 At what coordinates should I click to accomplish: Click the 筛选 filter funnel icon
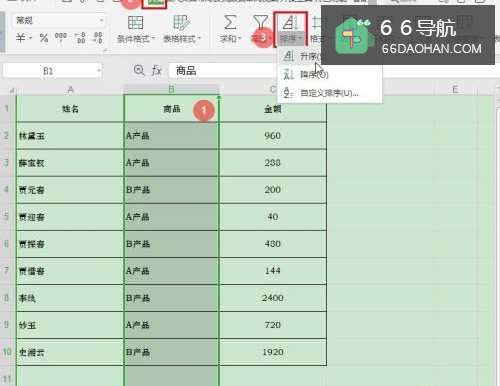point(261,23)
